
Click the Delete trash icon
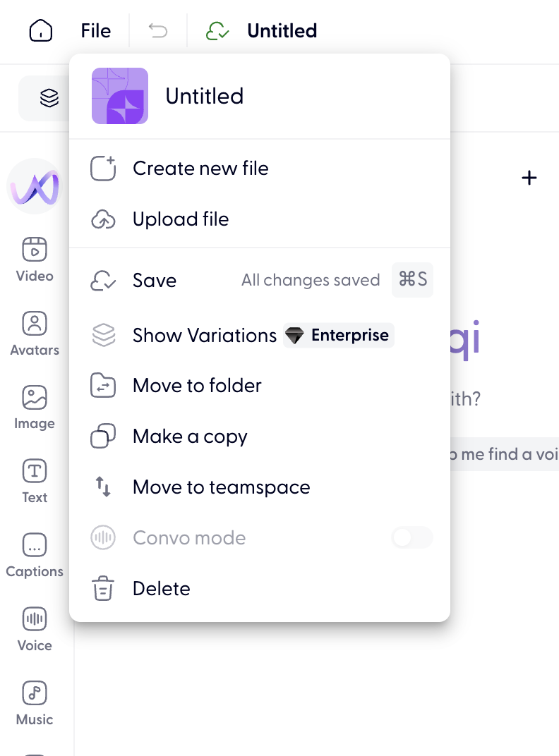tap(103, 588)
